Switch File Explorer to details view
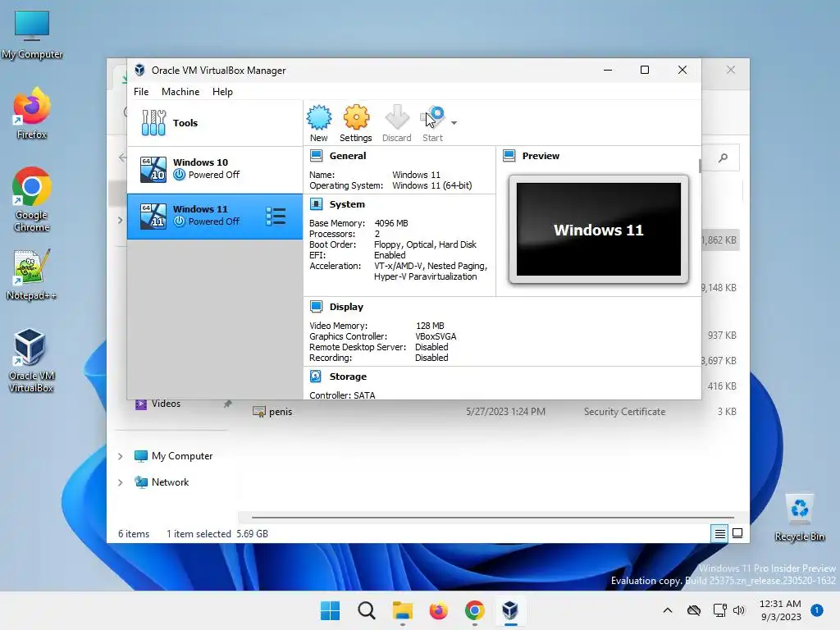 pos(720,533)
